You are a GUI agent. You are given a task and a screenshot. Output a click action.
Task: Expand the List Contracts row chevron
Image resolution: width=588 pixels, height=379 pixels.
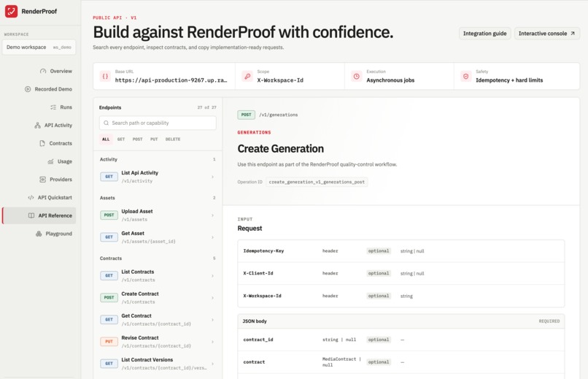(212, 276)
